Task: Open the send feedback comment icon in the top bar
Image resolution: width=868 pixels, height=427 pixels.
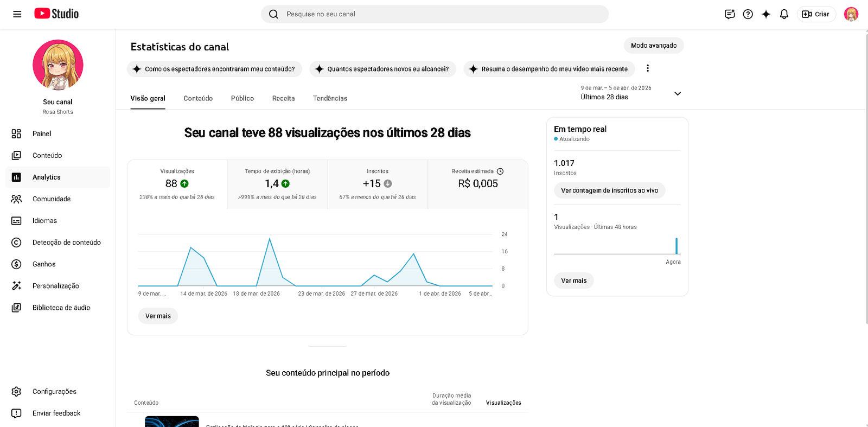Action: coord(730,14)
